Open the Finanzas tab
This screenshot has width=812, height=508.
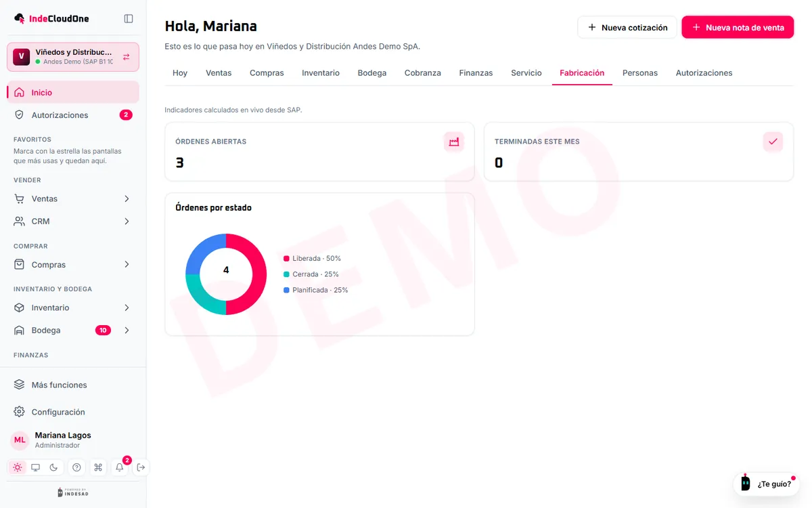pyautogui.click(x=476, y=72)
